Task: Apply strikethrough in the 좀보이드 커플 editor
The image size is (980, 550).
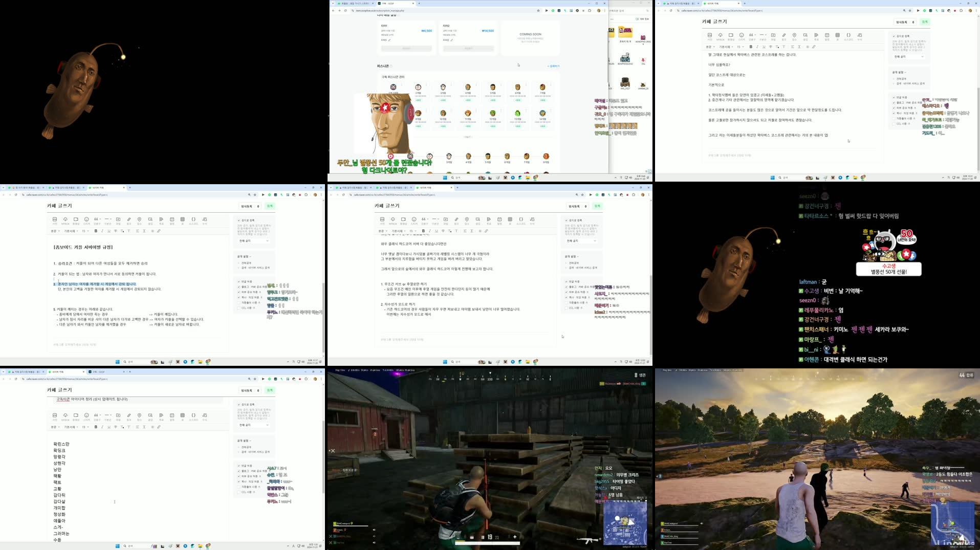Action: pos(116,231)
